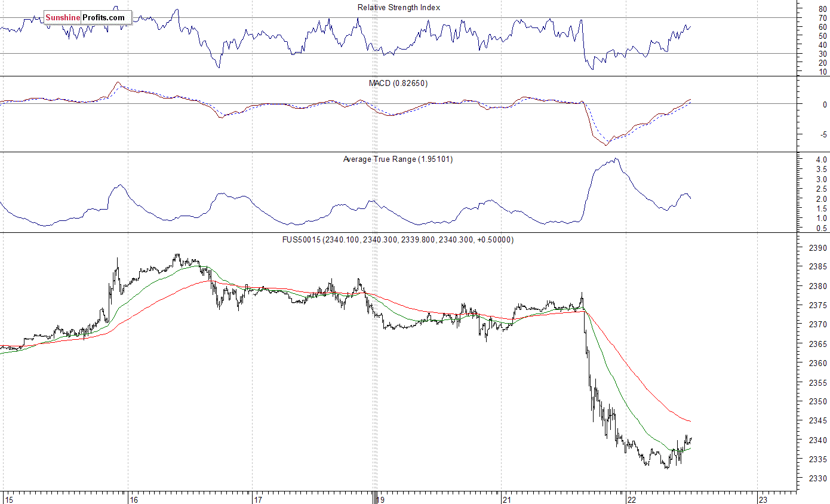Select Average True Range axis value 4.0

point(822,160)
